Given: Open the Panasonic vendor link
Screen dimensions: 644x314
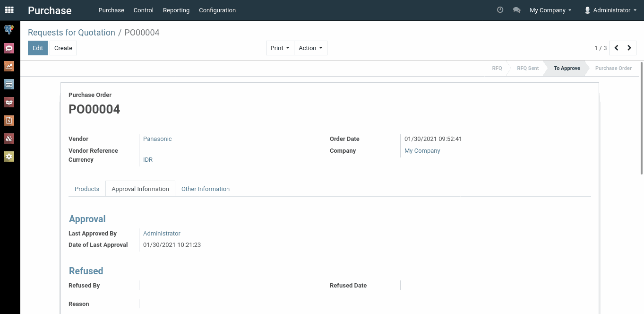Looking at the screenshot, I should 157,139.
